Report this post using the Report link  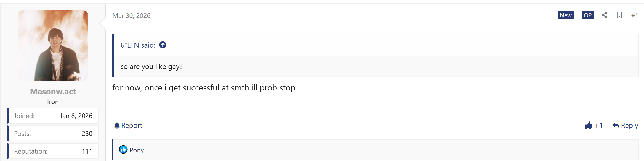pos(132,126)
